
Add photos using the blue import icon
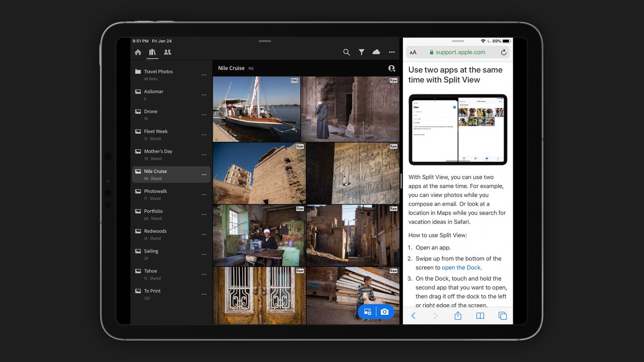coord(368,311)
